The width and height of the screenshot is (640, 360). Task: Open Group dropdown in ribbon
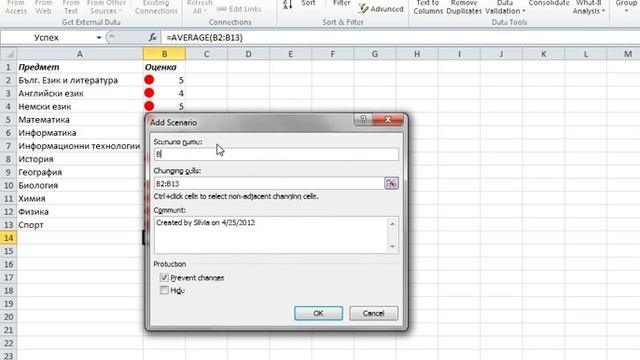[626, 6]
